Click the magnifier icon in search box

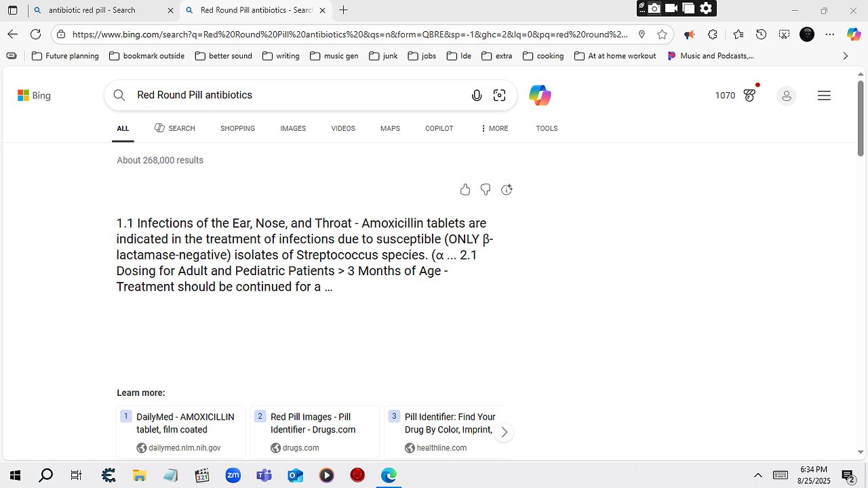coord(119,96)
